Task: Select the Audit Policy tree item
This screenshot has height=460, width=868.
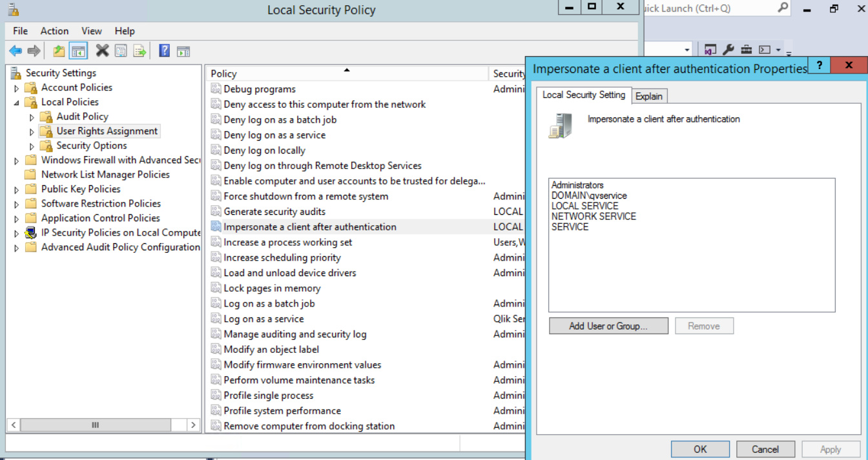Action: (x=82, y=116)
